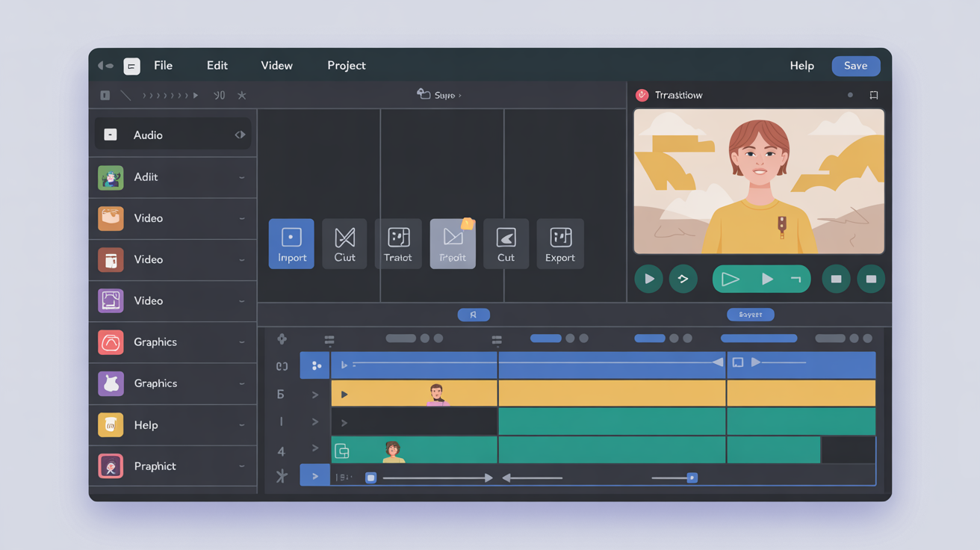This screenshot has width=980, height=550.
Task: Click the back arrow icon before the app logo
Action: click(105, 66)
